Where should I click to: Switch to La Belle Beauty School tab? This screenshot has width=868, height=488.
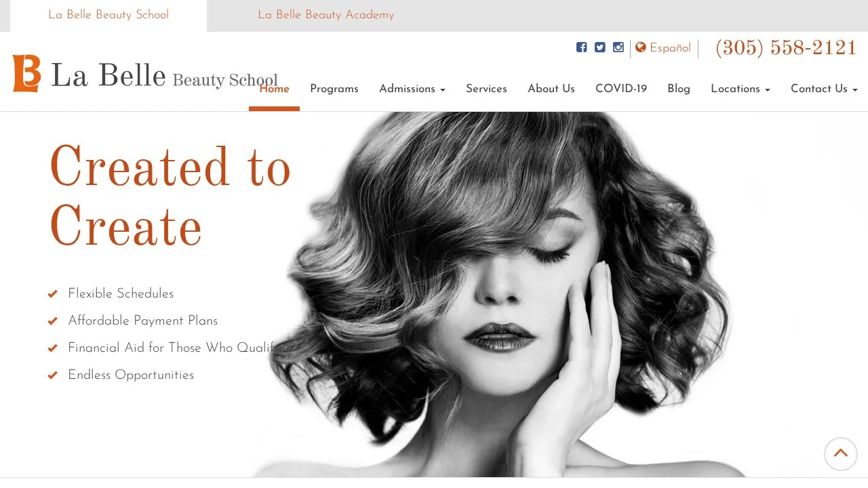108,15
